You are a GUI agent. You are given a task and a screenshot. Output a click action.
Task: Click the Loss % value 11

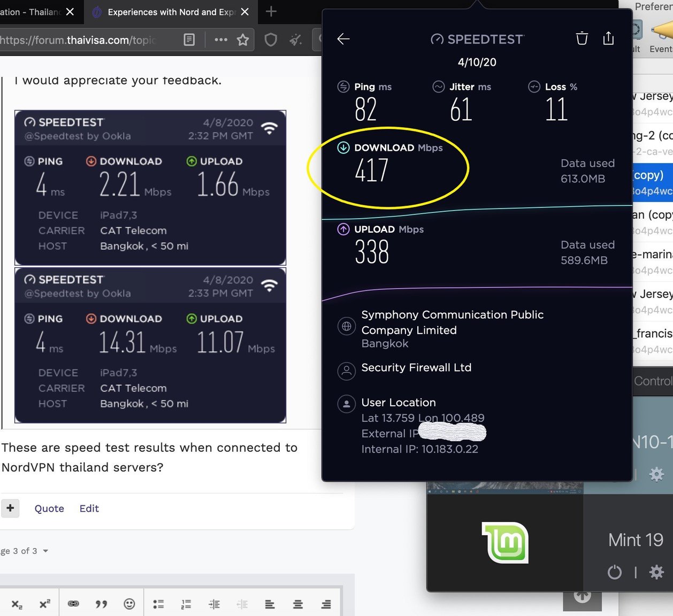(x=556, y=109)
